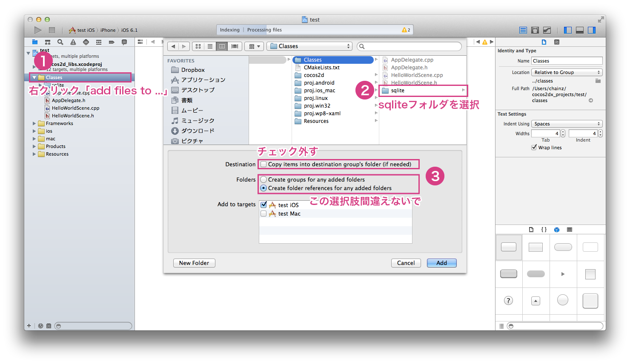630x364 pixels.
Task: Click the warning count indicator in activity bar
Action: 406,30
